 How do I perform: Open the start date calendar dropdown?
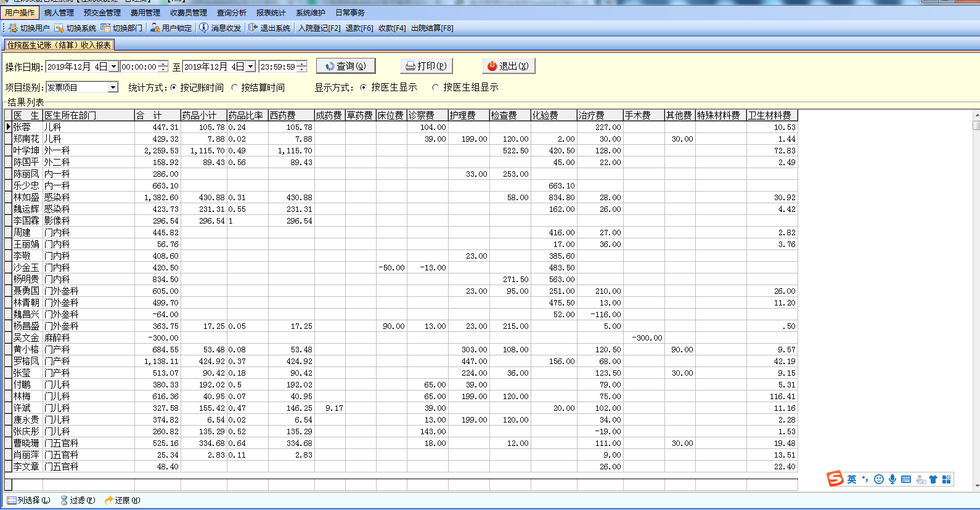click(113, 67)
